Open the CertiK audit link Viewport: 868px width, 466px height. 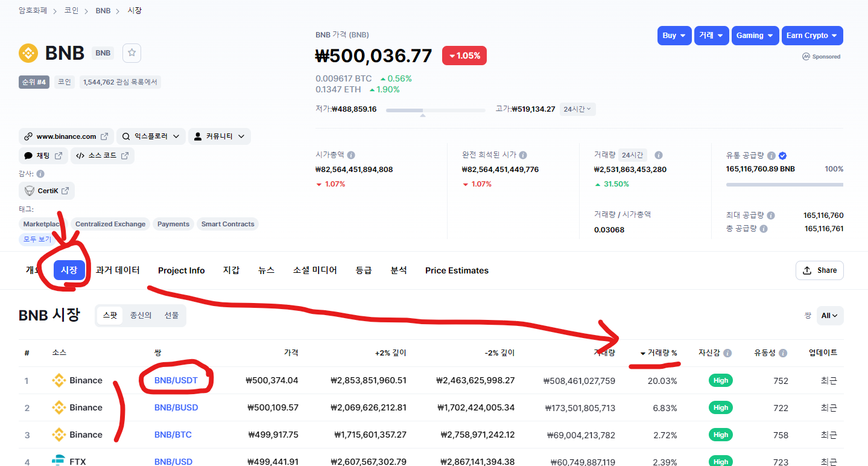[x=47, y=191]
